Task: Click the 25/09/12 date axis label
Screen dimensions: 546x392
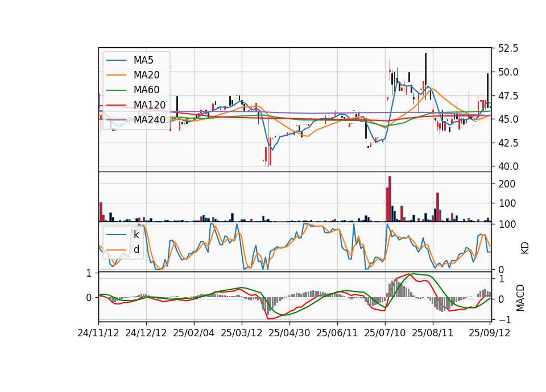Action: point(489,333)
